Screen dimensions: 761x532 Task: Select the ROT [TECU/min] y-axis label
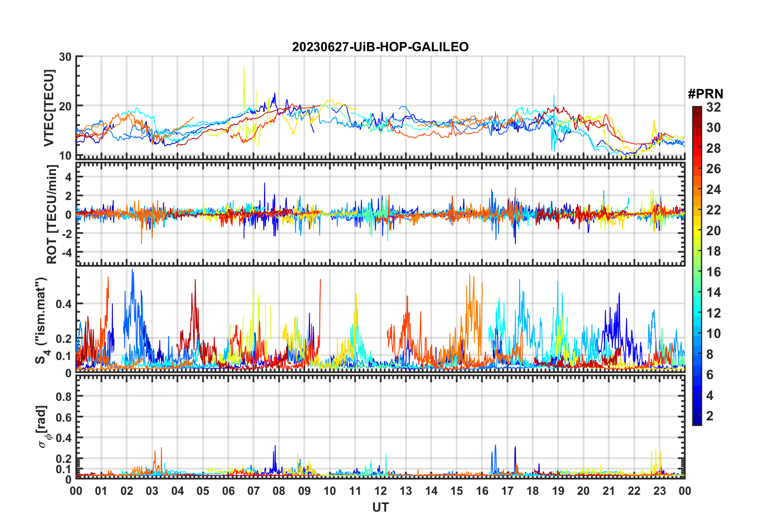click(x=52, y=214)
